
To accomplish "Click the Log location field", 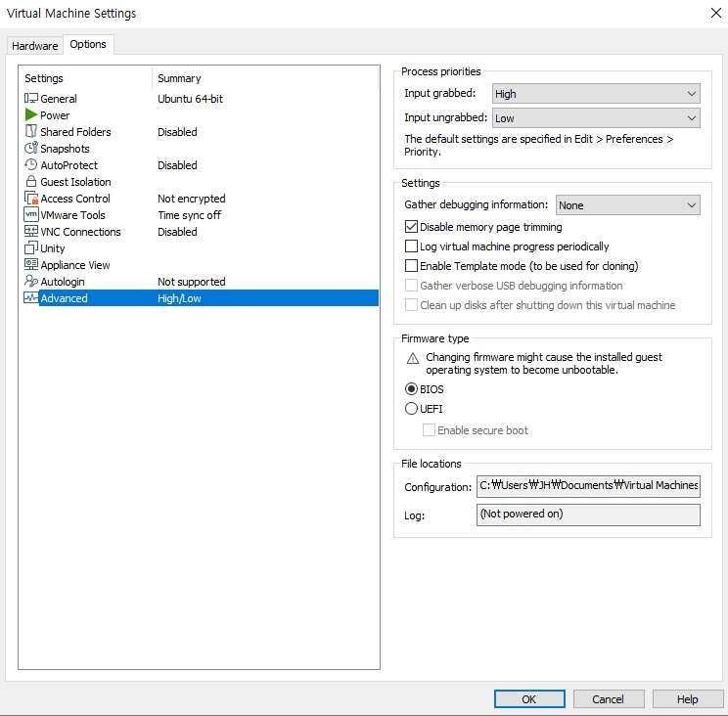I will [x=588, y=515].
